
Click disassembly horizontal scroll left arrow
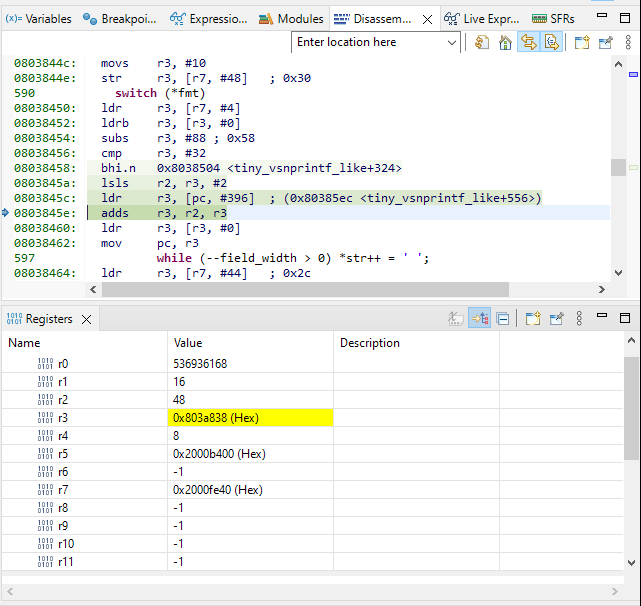click(93, 290)
